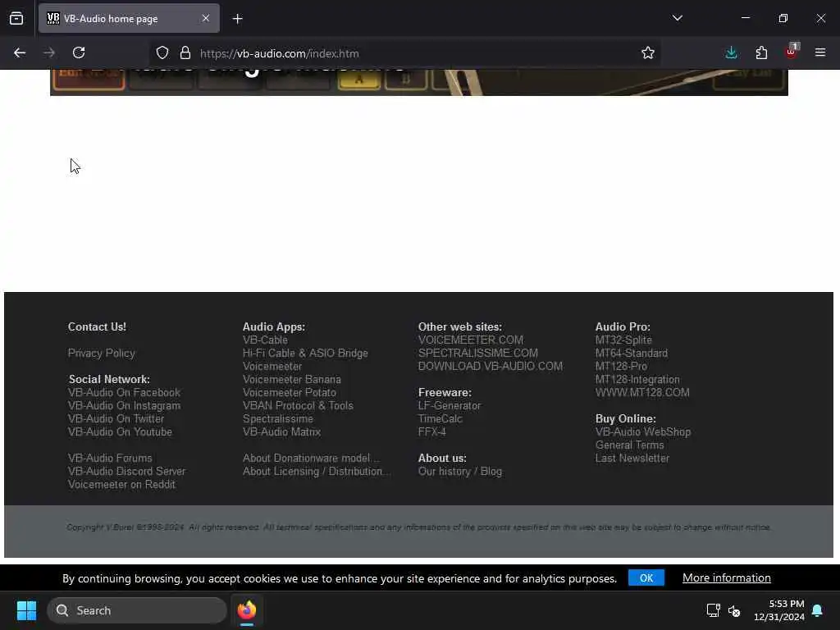Expand the list all tabs chevron

(x=677, y=18)
